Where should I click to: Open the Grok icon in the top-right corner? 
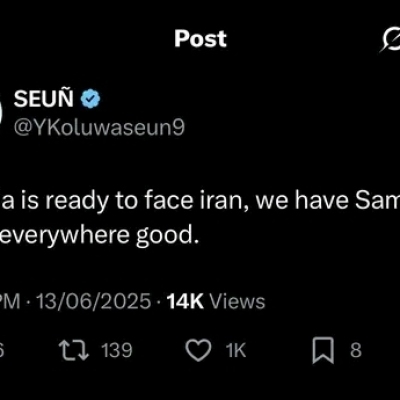point(390,39)
